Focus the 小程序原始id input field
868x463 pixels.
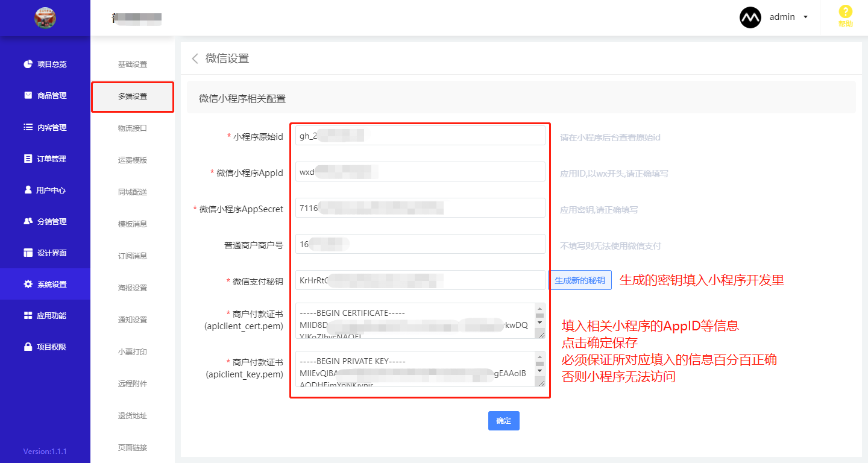point(420,136)
